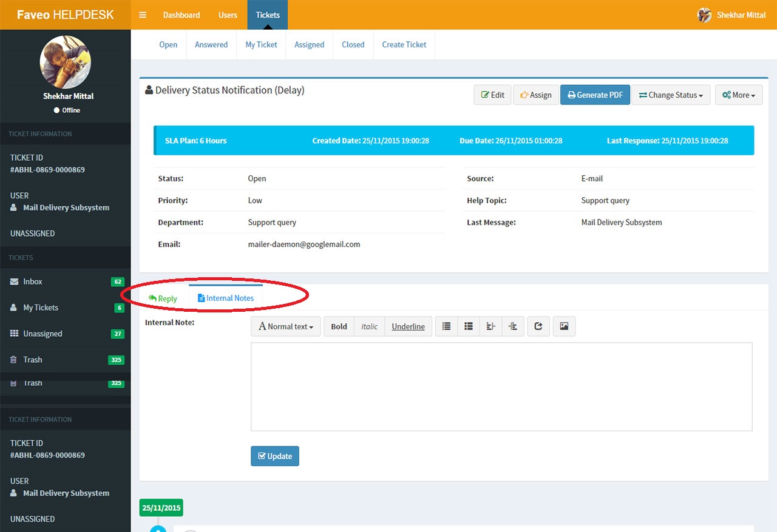Select the unordered list icon in the editor
The height and width of the screenshot is (532, 777).
(446, 326)
